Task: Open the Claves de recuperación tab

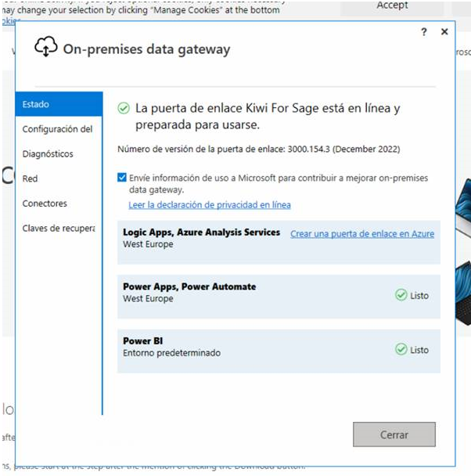Action: (x=59, y=229)
